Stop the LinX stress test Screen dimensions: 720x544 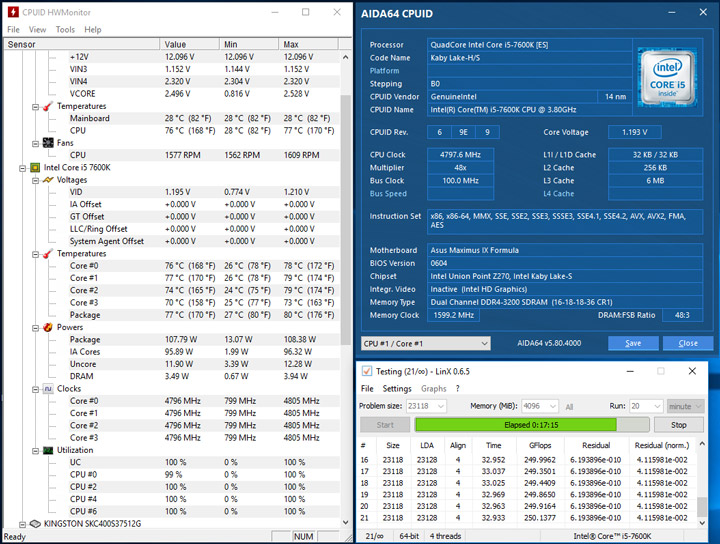point(679,425)
